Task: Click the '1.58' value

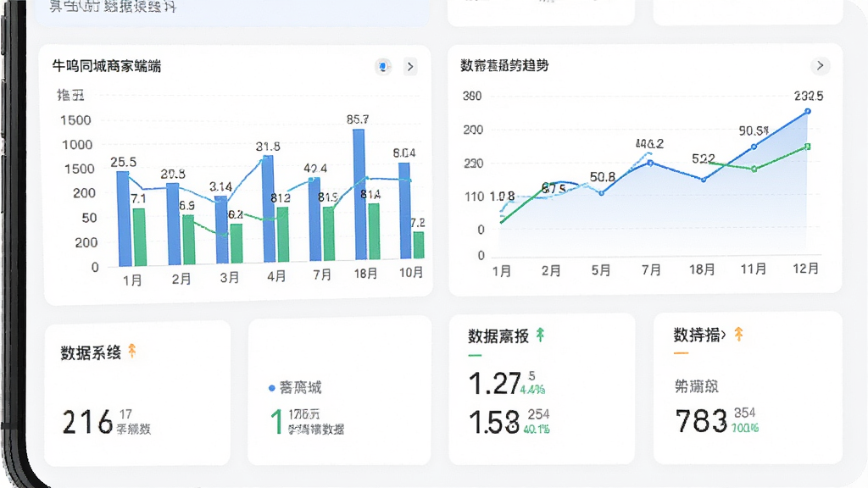Action: [x=494, y=423]
